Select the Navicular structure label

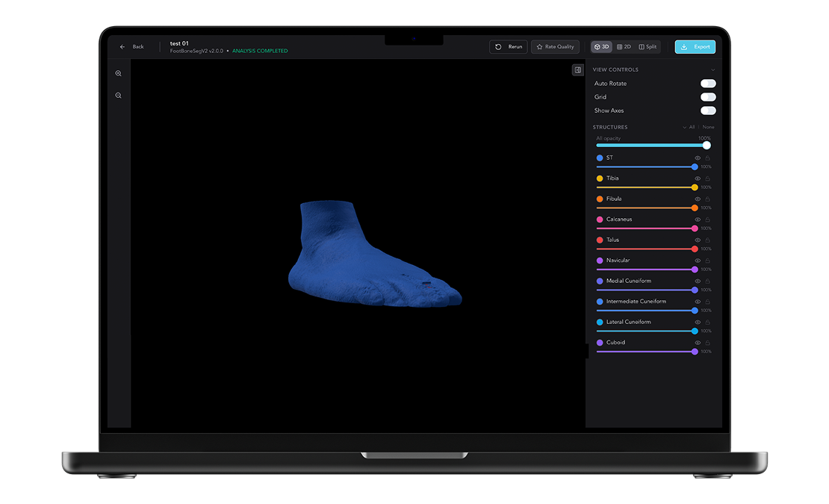tap(618, 261)
